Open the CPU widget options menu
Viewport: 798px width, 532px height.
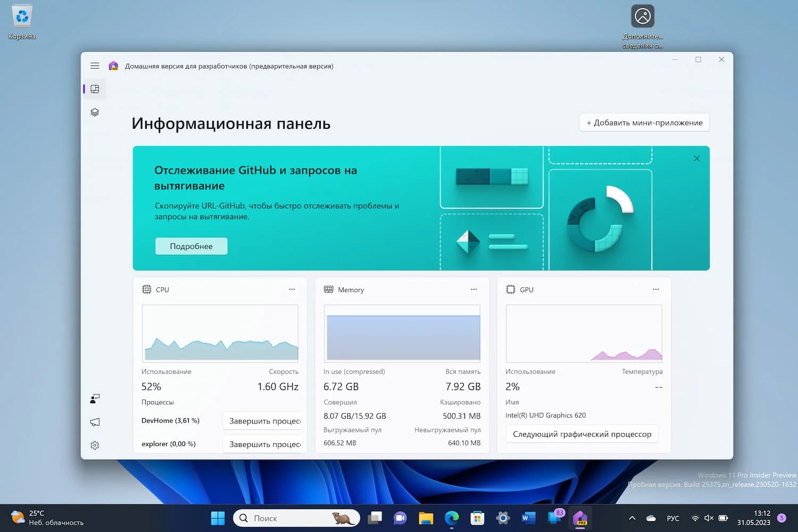click(292, 289)
